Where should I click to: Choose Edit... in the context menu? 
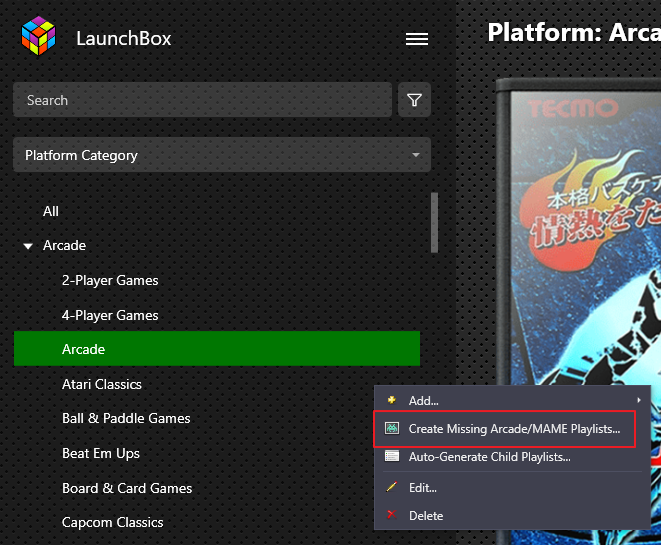tap(512, 488)
